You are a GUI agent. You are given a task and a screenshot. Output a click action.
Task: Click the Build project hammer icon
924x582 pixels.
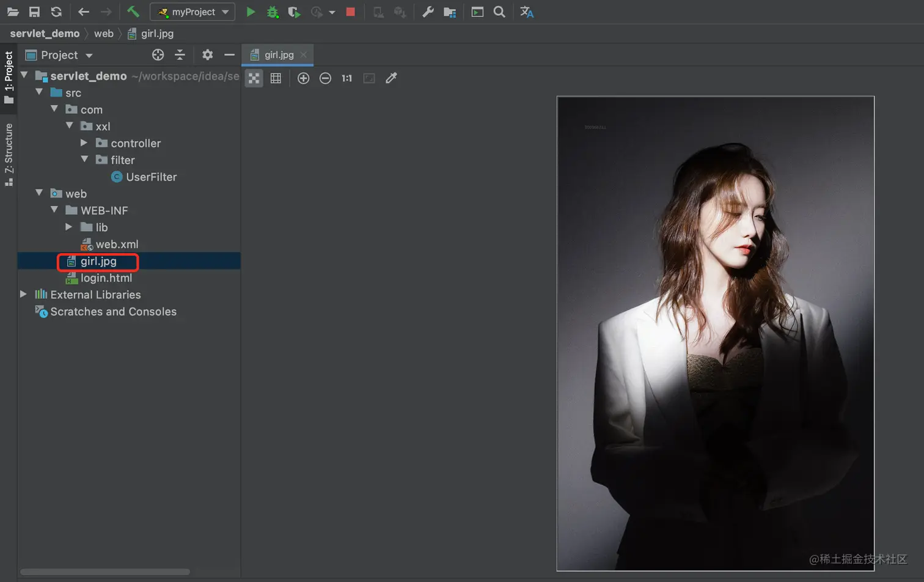pos(133,12)
